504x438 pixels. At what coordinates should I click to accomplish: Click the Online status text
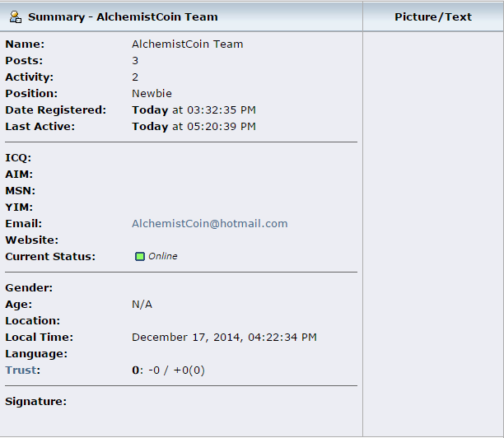click(x=162, y=256)
